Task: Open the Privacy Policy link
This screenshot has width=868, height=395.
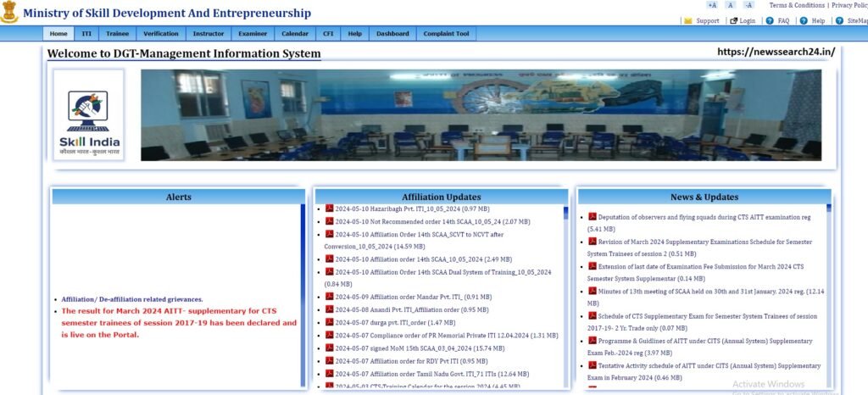Action: pyautogui.click(x=849, y=5)
